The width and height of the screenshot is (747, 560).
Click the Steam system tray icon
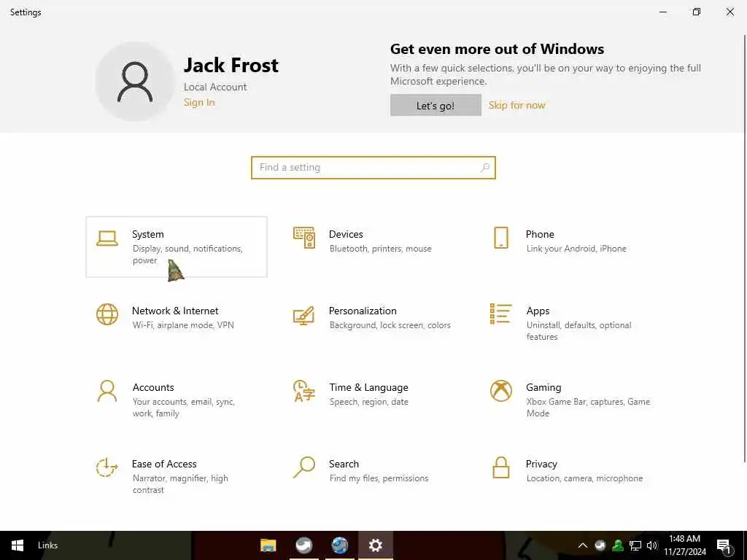click(x=600, y=545)
